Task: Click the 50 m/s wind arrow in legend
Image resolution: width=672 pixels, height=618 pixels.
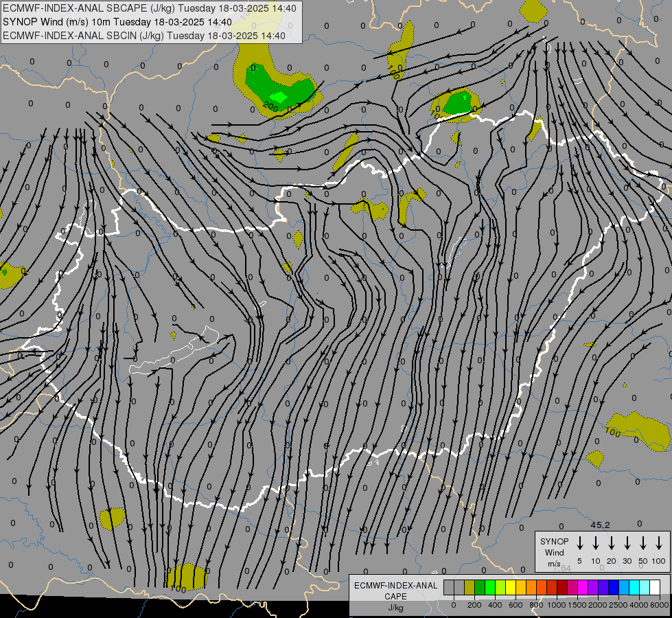Action: [643, 543]
